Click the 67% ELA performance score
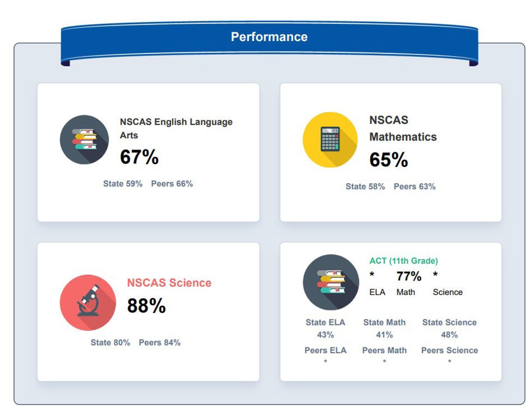This screenshot has width=532, height=413. coord(139,158)
